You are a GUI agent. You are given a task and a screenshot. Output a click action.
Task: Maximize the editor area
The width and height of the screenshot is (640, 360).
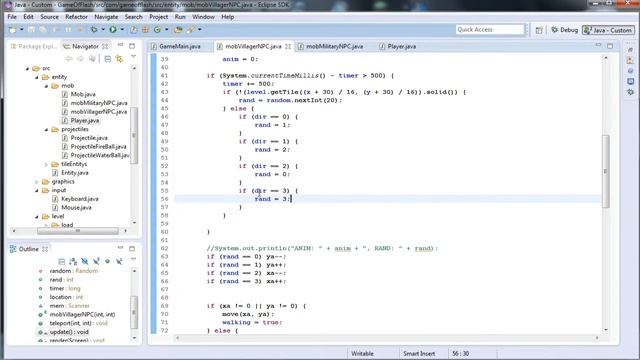[x=610, y=46]
